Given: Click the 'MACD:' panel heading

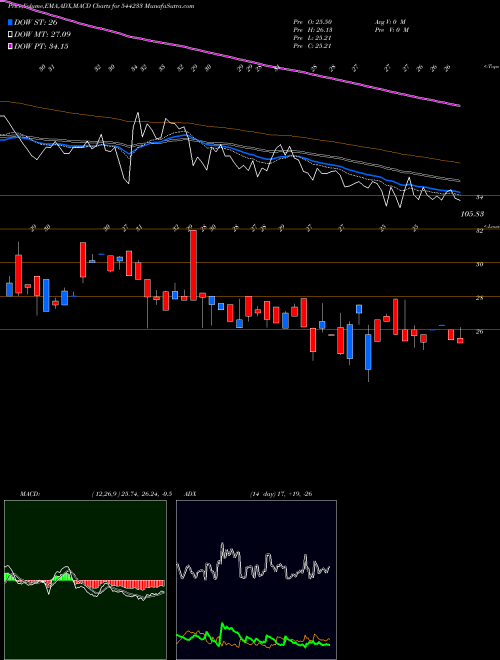Looking at the screenshot, I should [30, 494].
